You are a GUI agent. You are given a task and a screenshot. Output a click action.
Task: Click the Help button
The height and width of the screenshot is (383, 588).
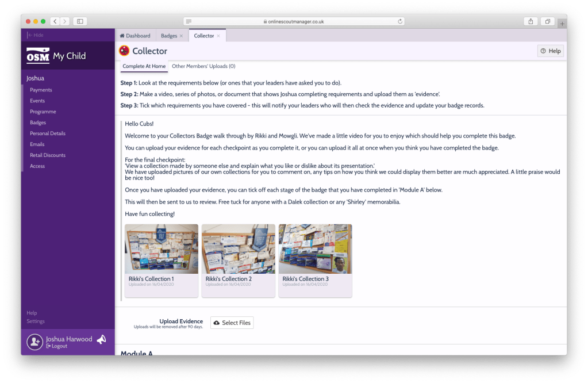(550, 51)
